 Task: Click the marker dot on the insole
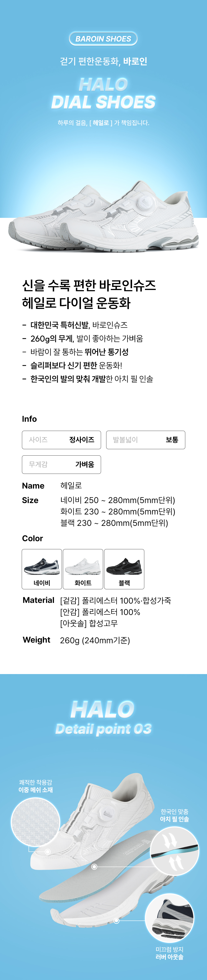(95, 867)
